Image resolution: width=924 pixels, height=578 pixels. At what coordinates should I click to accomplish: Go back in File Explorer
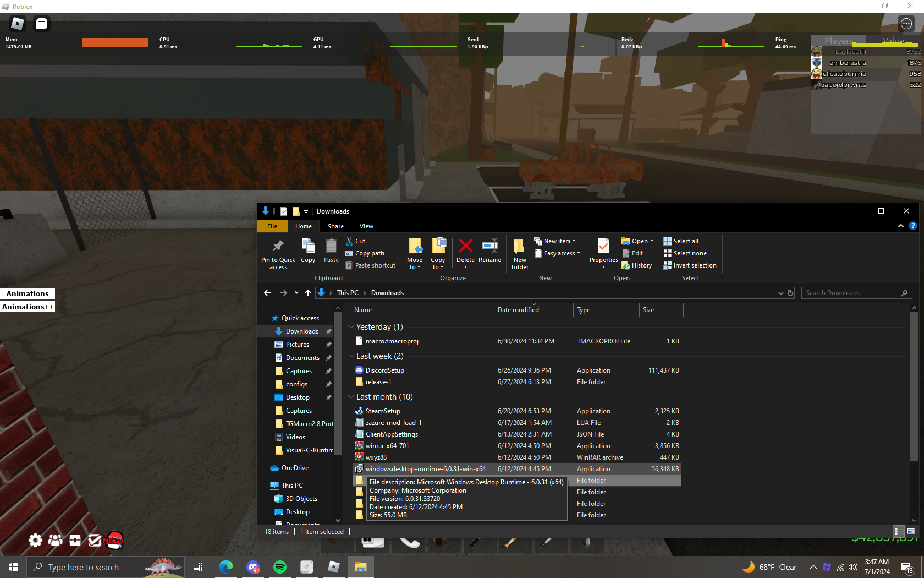[267, 293]
